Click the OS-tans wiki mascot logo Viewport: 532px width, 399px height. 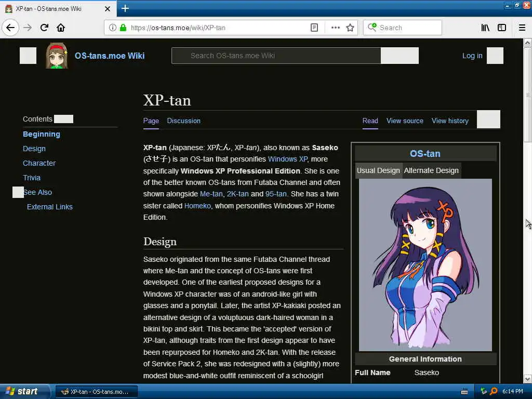point(57,56)
